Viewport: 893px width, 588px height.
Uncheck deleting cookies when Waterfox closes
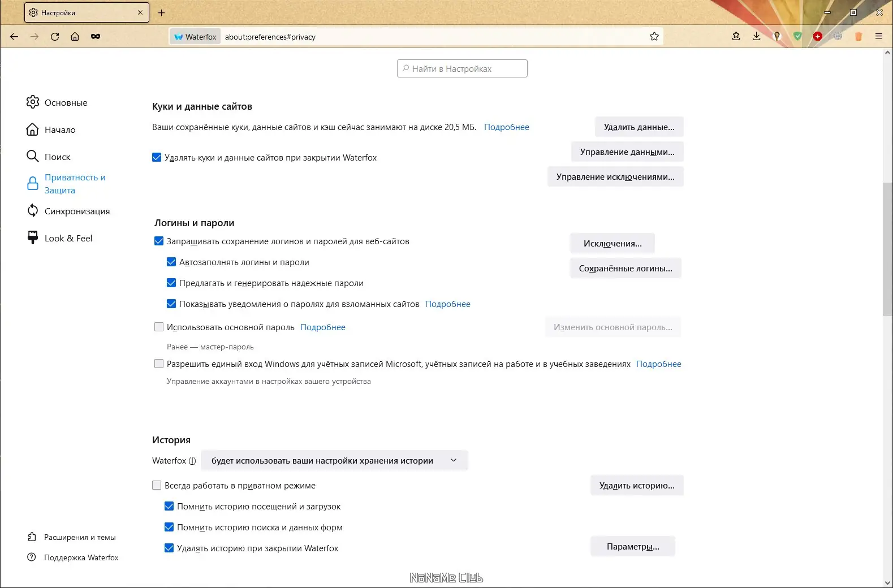pos(157,158)
